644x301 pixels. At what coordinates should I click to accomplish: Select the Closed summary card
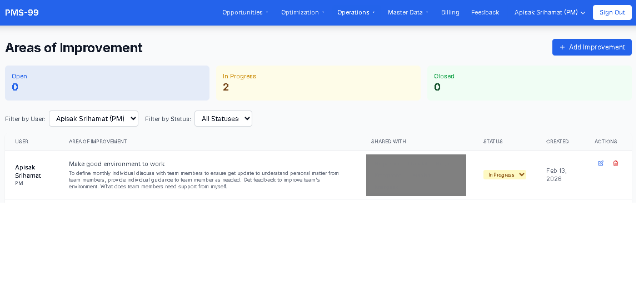click(529, 83)
